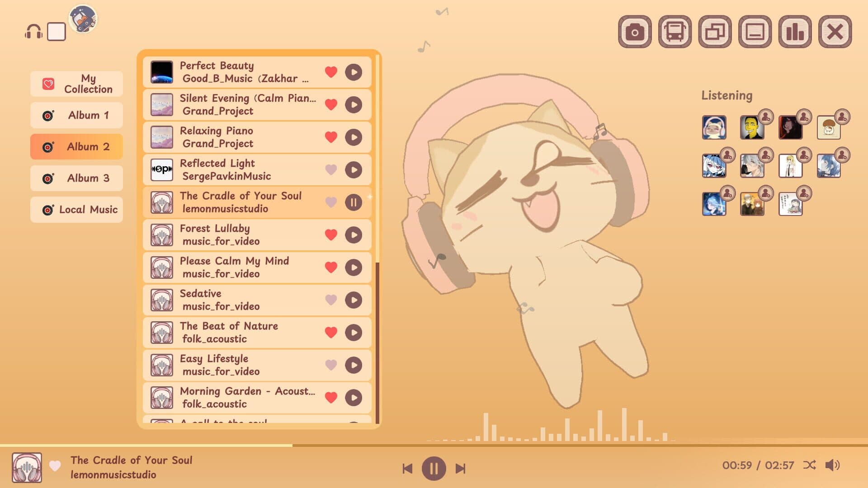
Task: Pause The Cradle of Your Soul in list
Action: [354, 202]
